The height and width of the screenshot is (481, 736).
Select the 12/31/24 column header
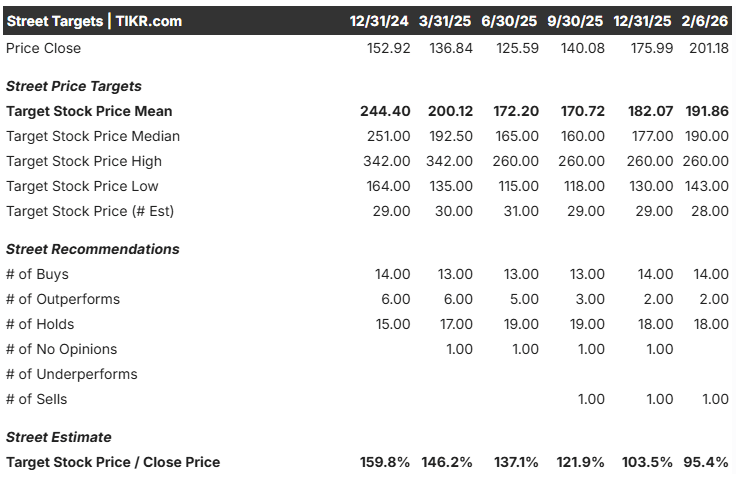click(x=379, y=21)
